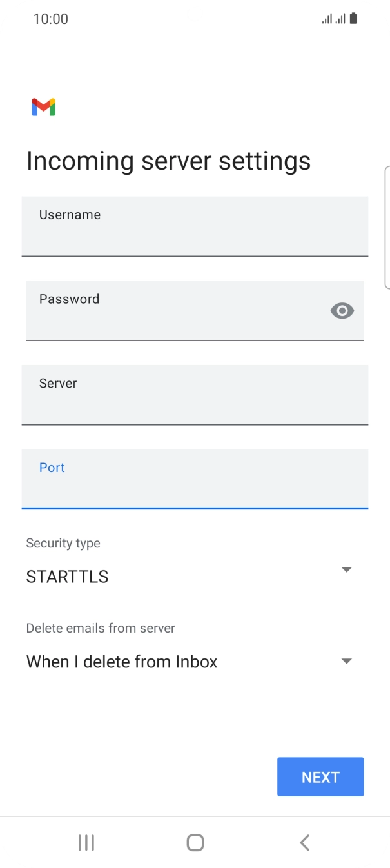Viewport: 390px width, 868px height.
Task: Click the Gmail logo icon
Action: 42,106
